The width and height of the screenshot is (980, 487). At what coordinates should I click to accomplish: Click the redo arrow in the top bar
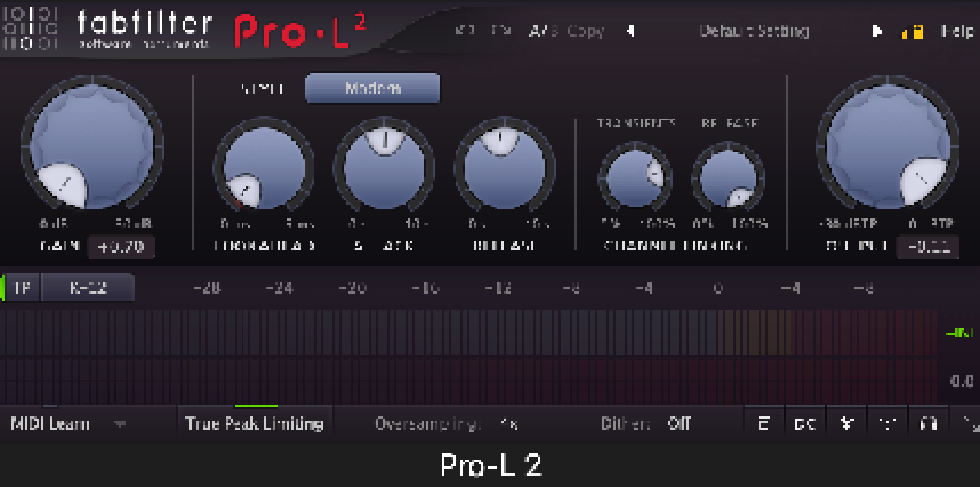(500, 31)
